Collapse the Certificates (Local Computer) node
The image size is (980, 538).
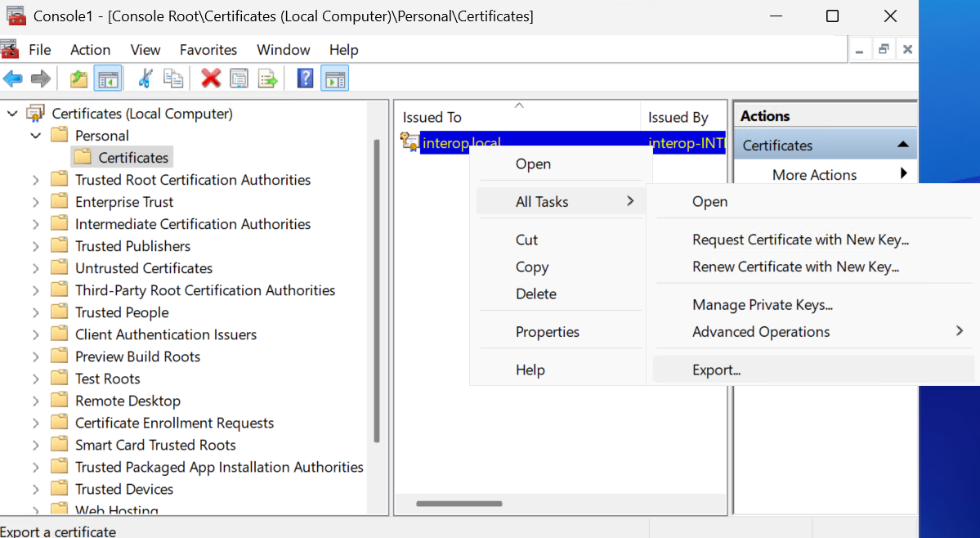pos(12,114)
